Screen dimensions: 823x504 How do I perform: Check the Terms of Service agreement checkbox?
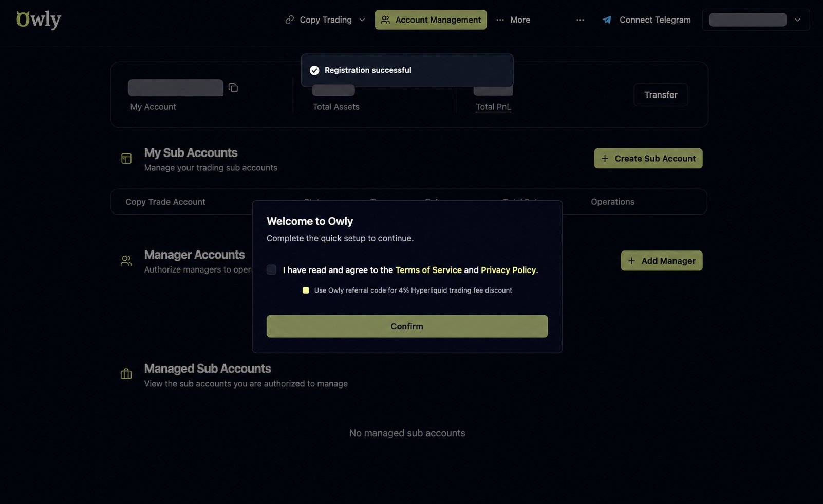tap(271, 270)
